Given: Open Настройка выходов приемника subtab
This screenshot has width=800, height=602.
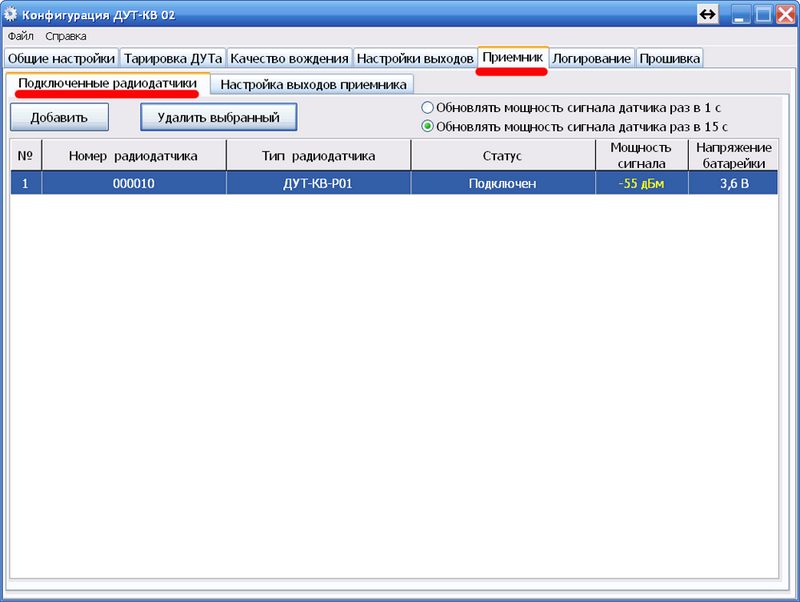Looking at the screenshot, I should pyautogui.click(x=313, y=85).
